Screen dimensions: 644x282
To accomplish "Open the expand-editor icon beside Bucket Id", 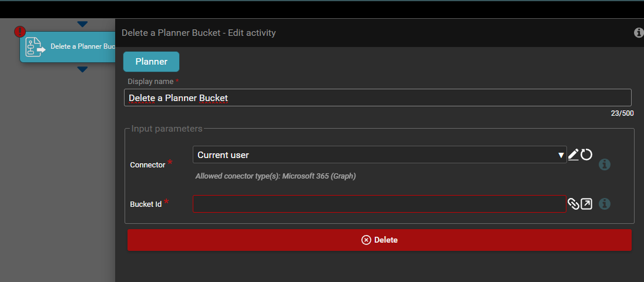I will pyautogui.click(x=586, y=204).
